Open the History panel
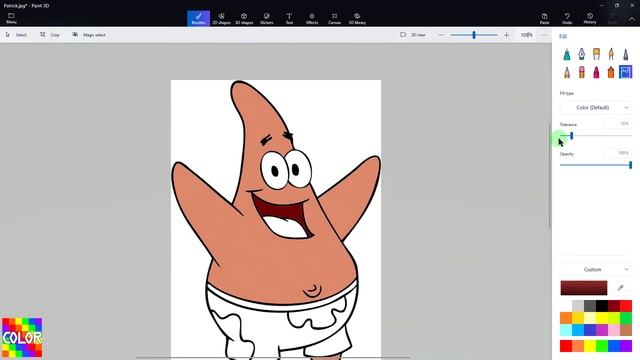 (590, 18)
